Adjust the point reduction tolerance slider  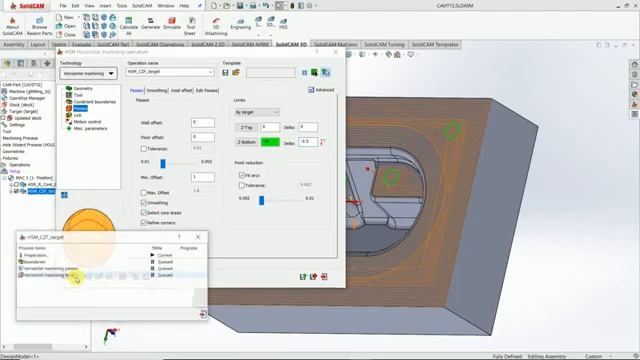point(262,200)
